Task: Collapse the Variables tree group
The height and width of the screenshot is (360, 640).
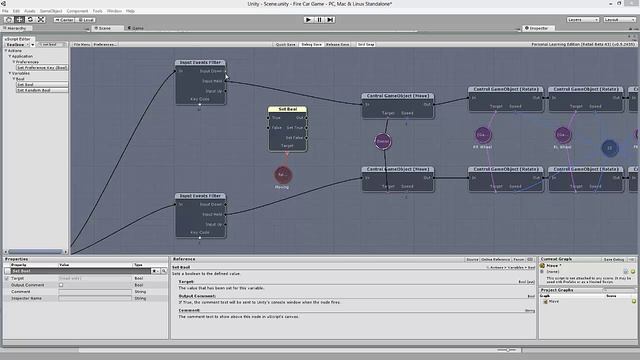Action: 10,73
